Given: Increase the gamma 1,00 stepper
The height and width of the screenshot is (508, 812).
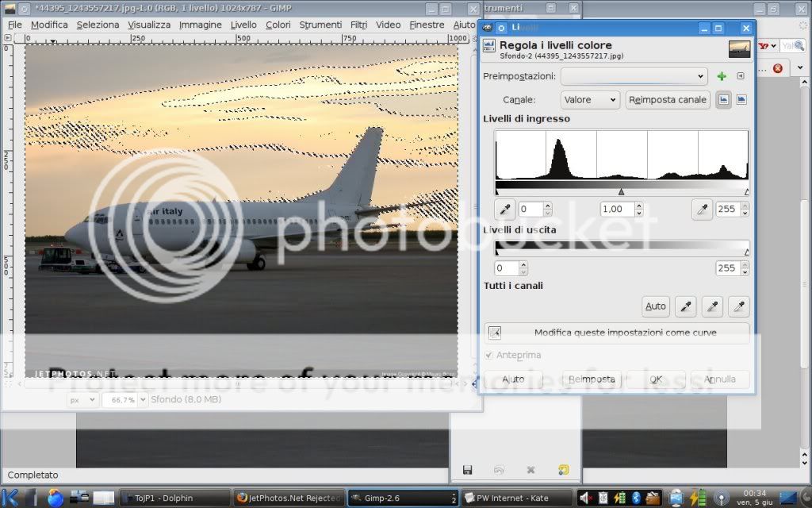Looking at the screenshot, I should (639, 206).
